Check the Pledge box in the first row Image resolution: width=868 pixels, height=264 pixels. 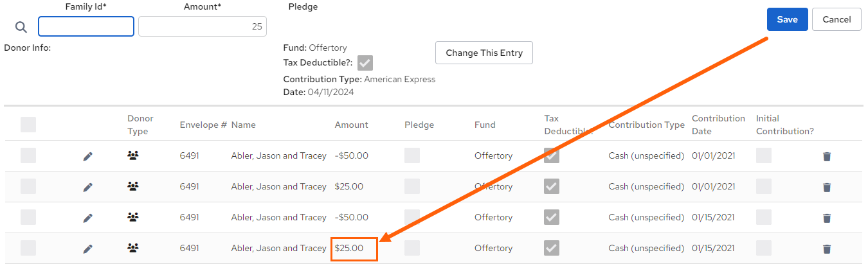(412, 155)
